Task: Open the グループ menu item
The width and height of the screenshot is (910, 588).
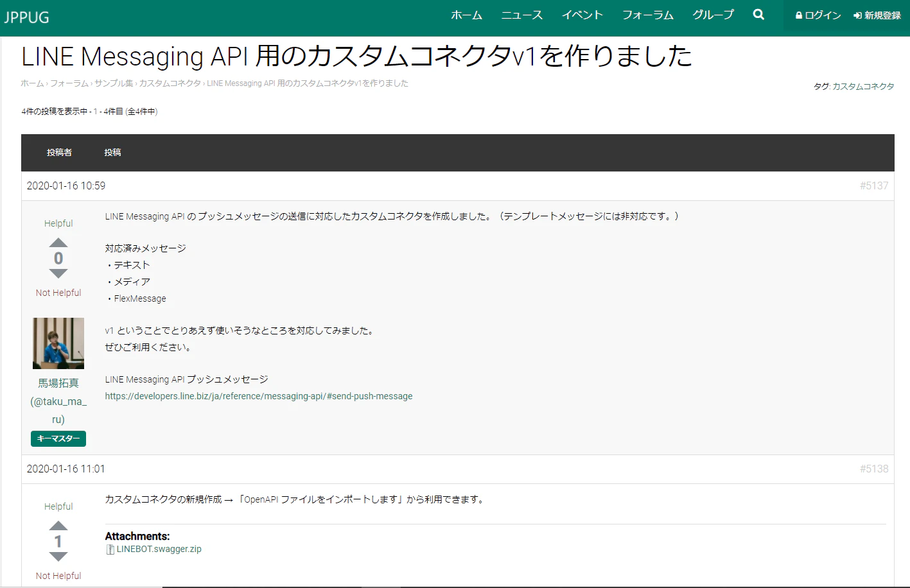Action: pos(713,15)
